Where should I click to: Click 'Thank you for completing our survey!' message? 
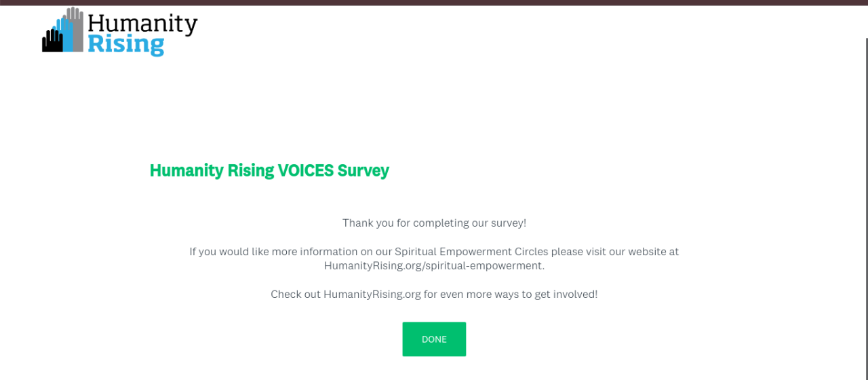[x=434, y=223]
